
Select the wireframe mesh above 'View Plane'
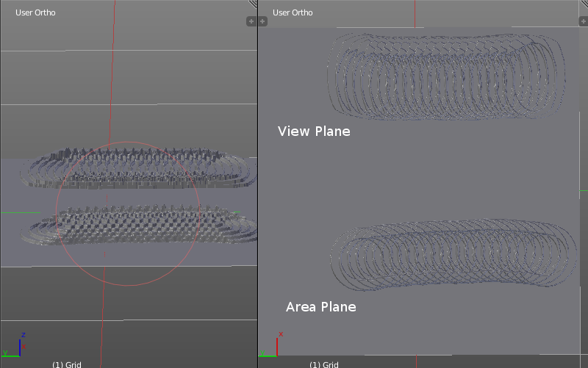pyautogui.click(x=446, y=76)
